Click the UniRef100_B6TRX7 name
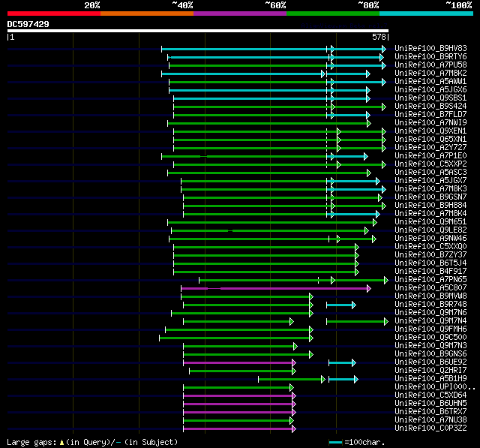The width and height of the screenshot is (480, 448). point(430,412)
